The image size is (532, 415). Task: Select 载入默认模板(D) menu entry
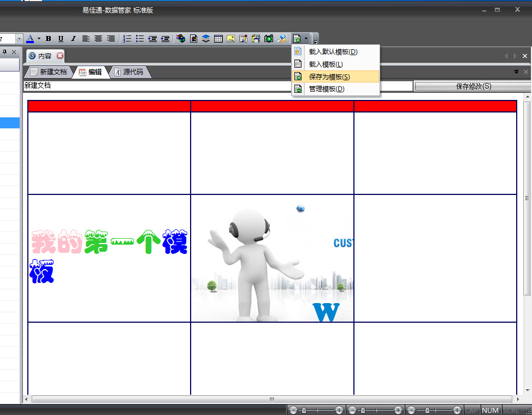pos(333,52)
